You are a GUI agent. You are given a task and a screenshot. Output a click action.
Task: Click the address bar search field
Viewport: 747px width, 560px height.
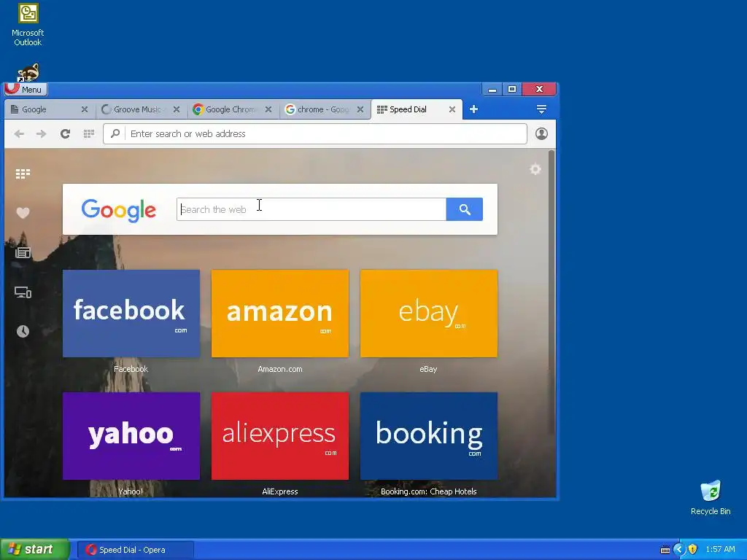coord(315,134)
